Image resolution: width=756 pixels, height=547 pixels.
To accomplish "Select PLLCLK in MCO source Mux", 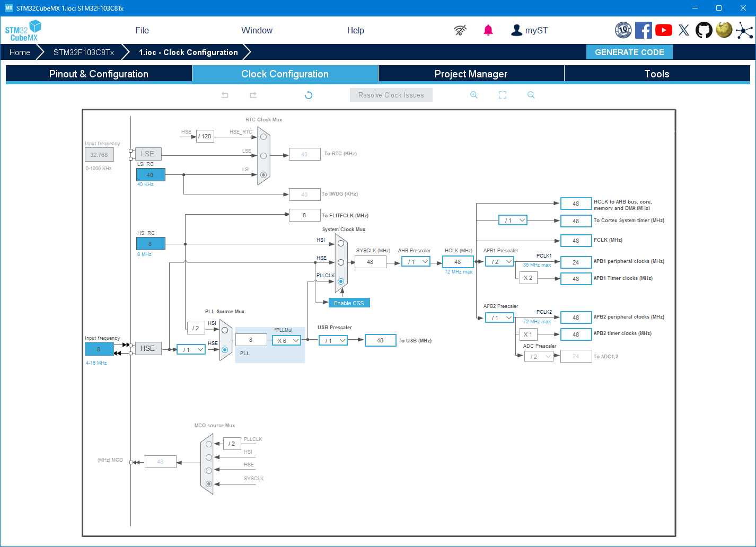I will click(x=209, y=444).
